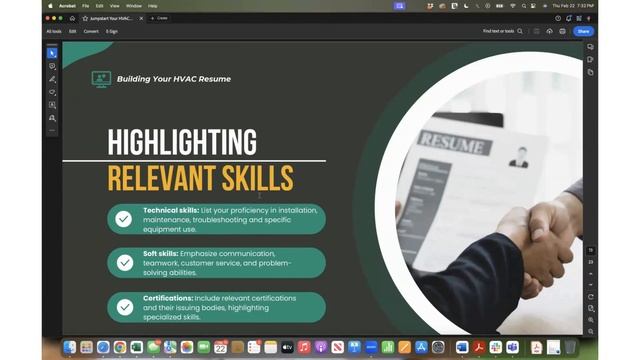The height and width of the screenshot is (360, 640).
Task: Go to Acrobat Home using the house icon
Action: (x=72, y=18)
